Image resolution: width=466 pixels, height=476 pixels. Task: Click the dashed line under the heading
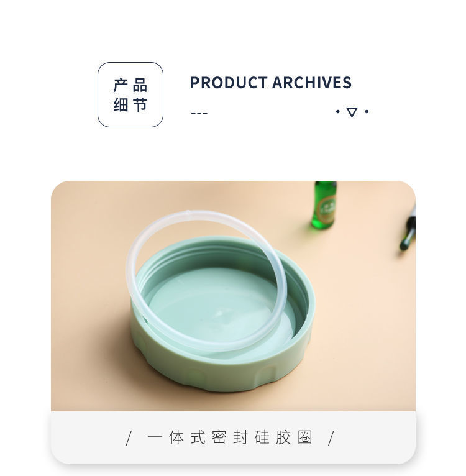point(199,114)
